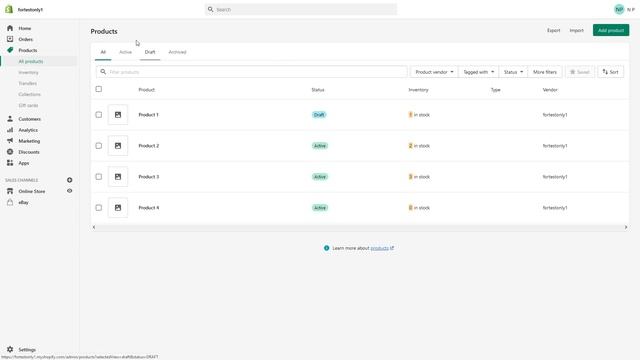Toggle the select-all products checkbox

pos(99,89)
